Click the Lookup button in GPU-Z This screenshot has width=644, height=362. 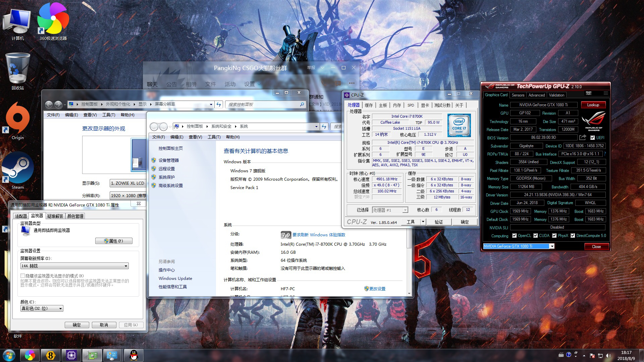(593, 105)
